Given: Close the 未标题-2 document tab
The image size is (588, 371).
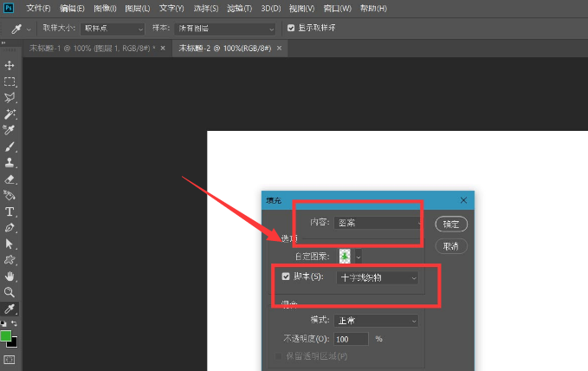Looking at the screenshot, I should (x=279, y=48).
